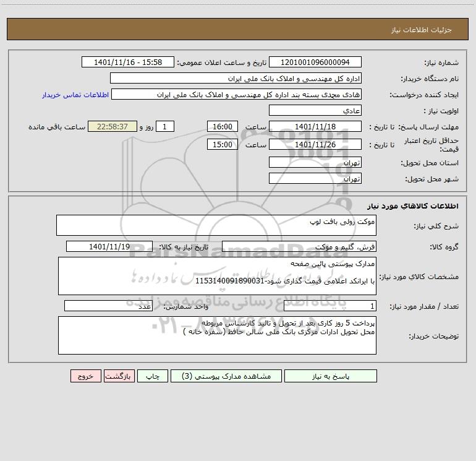Click the شماره نیاز label
The height and width of the screenshot is (461, 476).
[x=441, y=62]
